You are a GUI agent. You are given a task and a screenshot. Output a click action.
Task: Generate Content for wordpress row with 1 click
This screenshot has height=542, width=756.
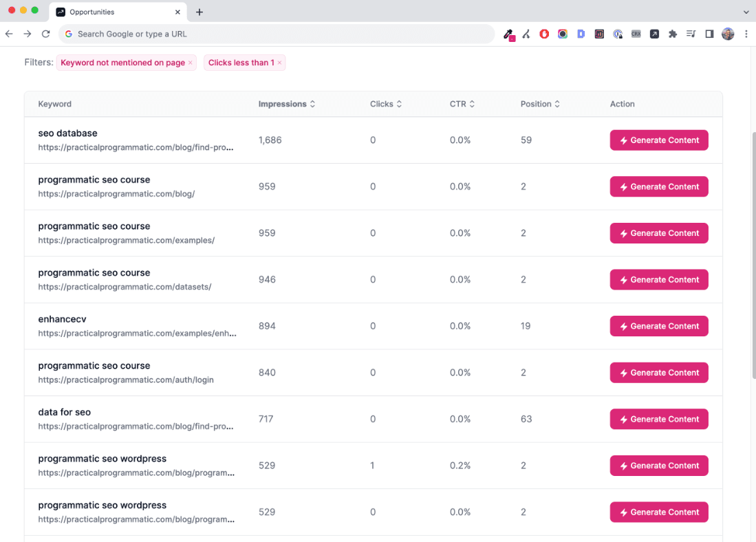click(658, 466)
